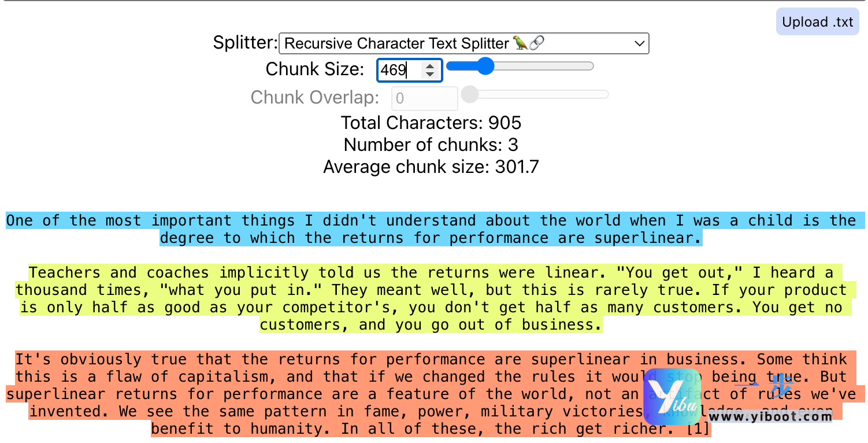The width and height of the screenshot is (868, 443).
Task: Click the Yibu logo icon
Action: tap(672, 396)
